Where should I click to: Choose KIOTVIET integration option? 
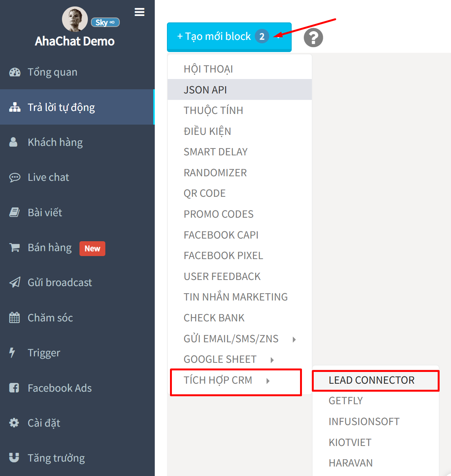(x=376, y=443)
